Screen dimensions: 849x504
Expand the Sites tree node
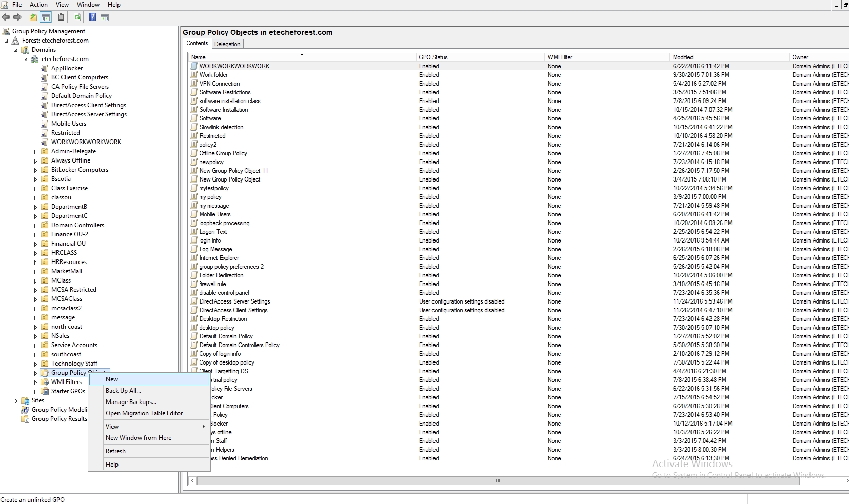tap(16, 401)
